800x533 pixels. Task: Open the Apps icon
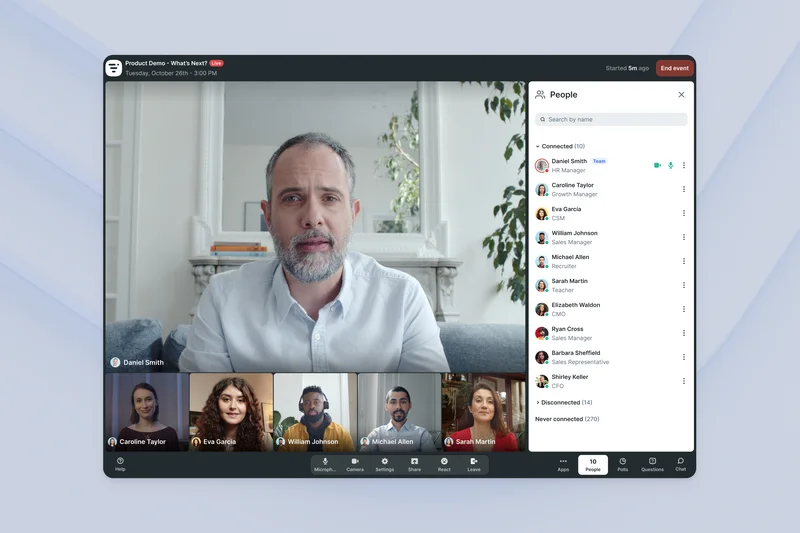563,464
